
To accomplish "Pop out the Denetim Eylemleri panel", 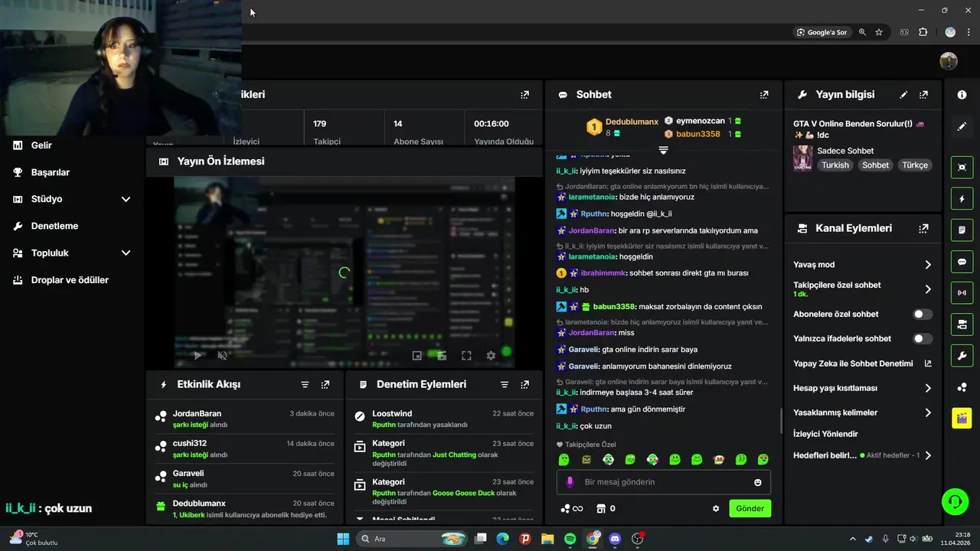I will pyautogui.click(x=524, y=385).
